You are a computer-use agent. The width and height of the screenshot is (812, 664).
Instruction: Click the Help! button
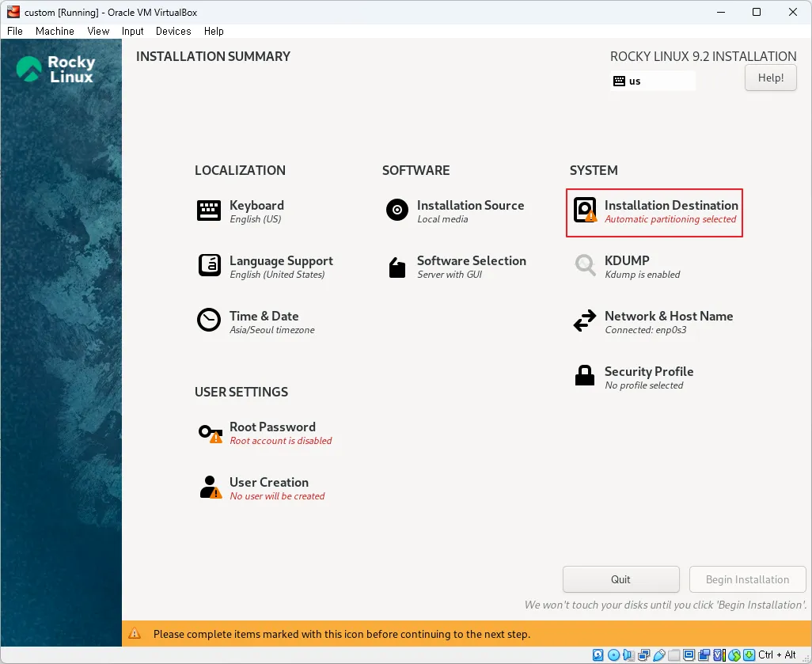[x=771, y=78]
